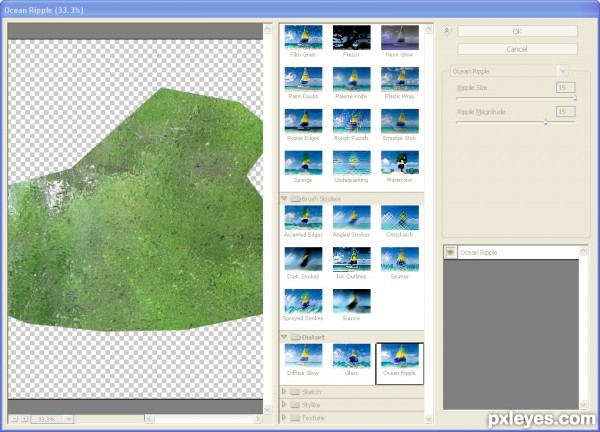Collapse the filter gallery with double-arrow icon
This screenshot has width=600, height=432.
coord(447,31)
